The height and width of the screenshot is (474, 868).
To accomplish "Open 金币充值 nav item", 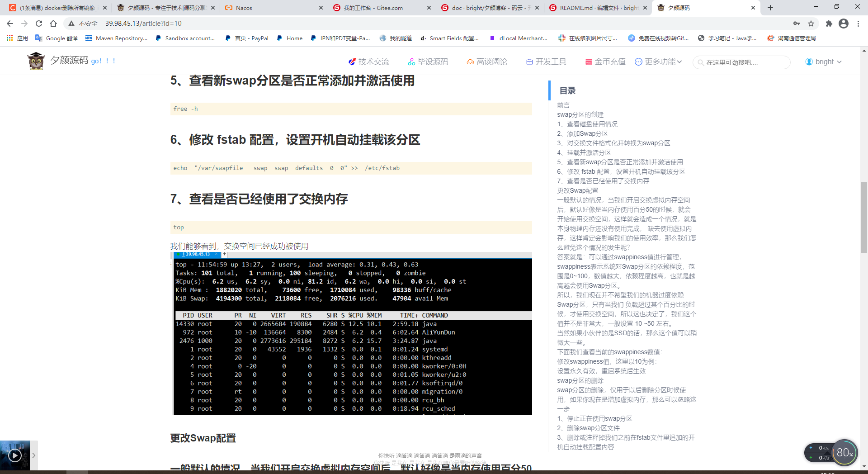I will point(605,62).
